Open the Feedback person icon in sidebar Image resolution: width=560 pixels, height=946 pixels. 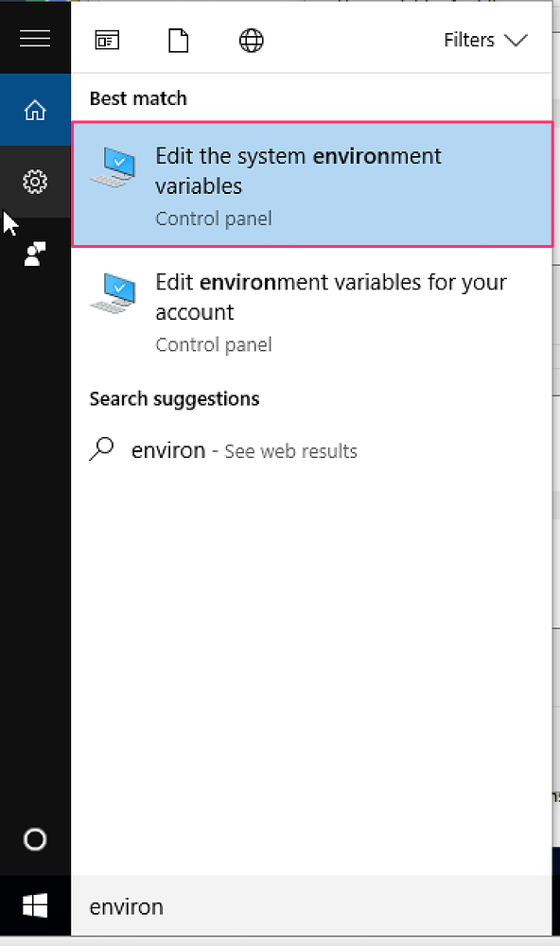point(35,254)
